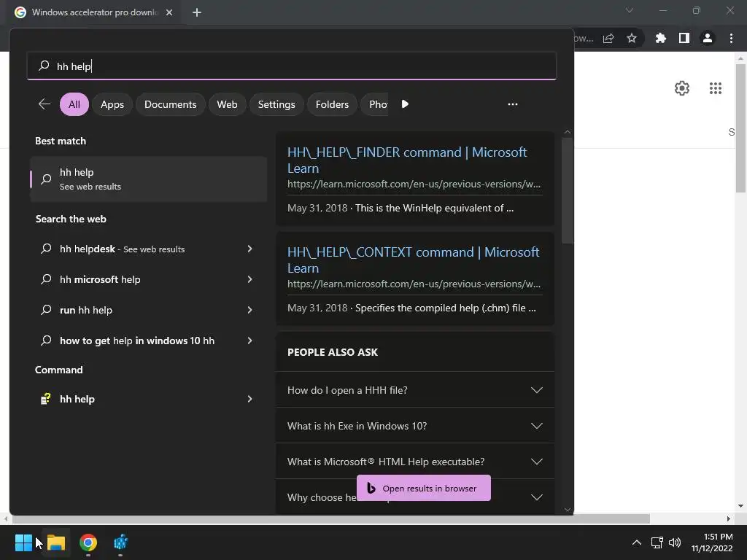Open Chrome Extensions puzzle icon
This screenshot has width=747, height=560.
660,38
